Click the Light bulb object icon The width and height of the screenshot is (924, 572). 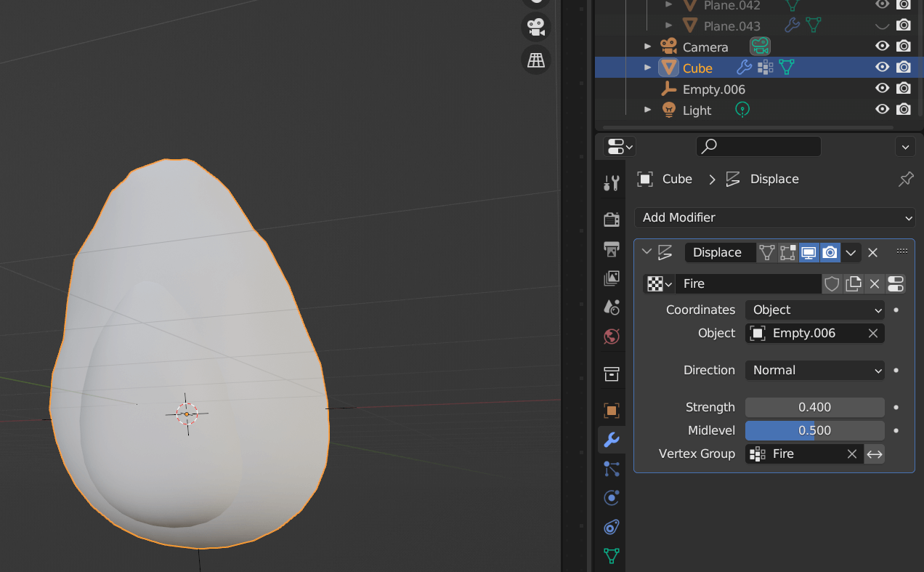(668, 110)
